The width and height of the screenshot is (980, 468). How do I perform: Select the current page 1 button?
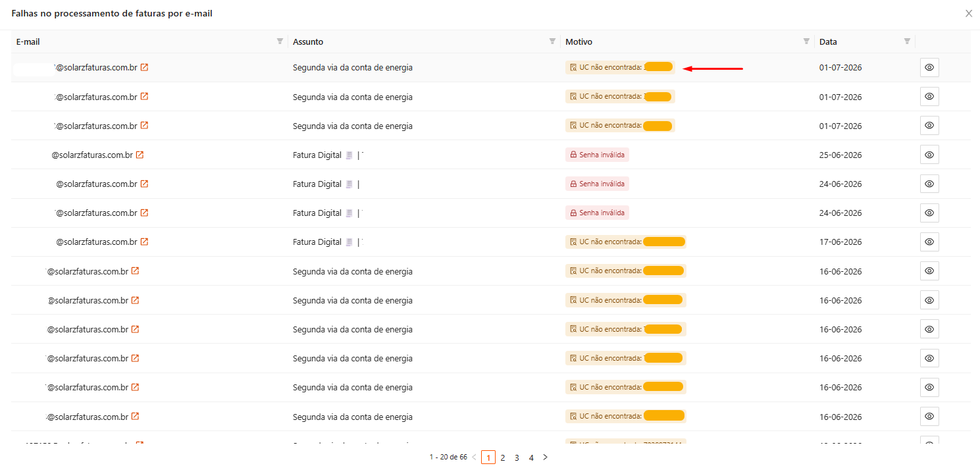click(488, 457)
